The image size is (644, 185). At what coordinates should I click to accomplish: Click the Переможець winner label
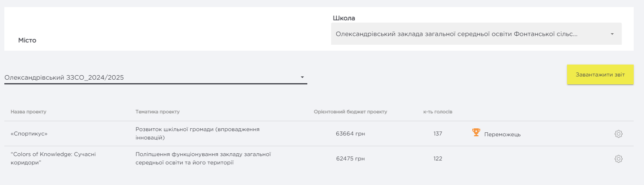[502, 134]
